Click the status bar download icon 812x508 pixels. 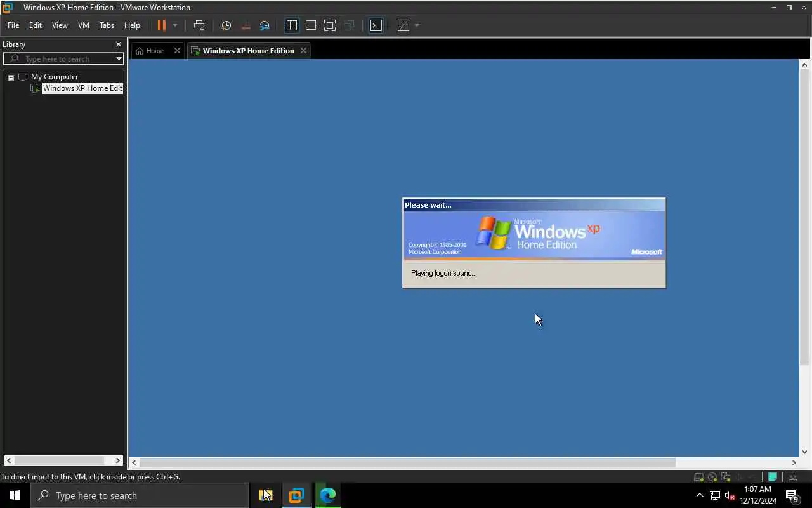(793, 477)
